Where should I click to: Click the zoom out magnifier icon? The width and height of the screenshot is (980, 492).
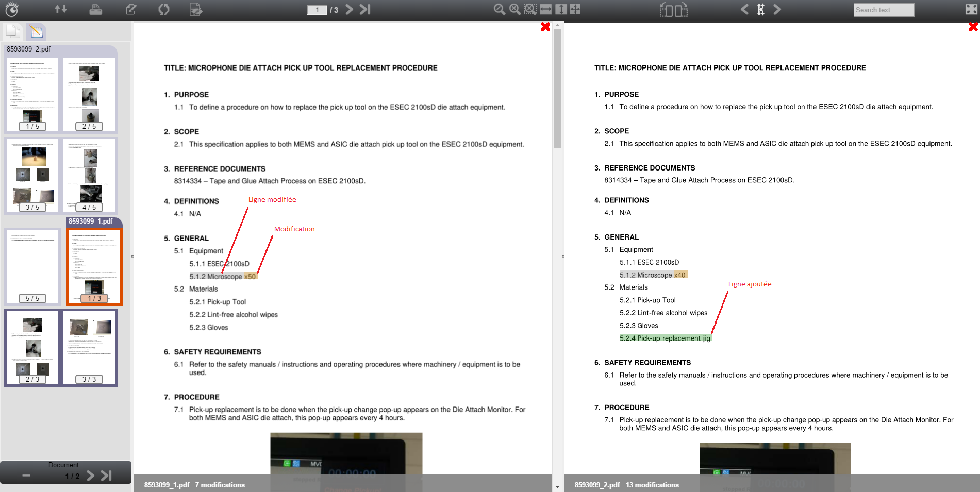point(499,9)
